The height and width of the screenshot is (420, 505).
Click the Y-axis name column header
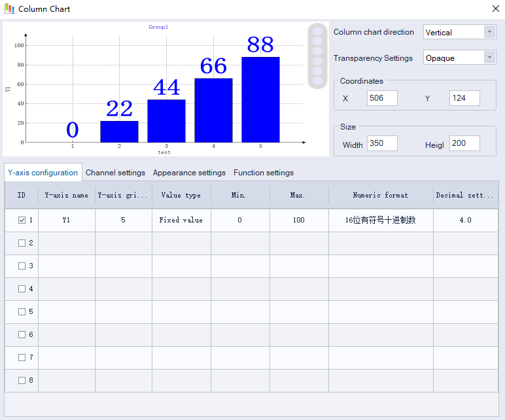click(x=67, y=195)
